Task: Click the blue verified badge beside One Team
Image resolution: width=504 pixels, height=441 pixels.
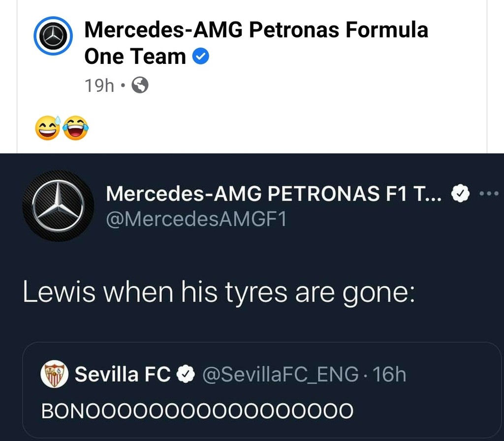Action: click(x=200, y=57)
